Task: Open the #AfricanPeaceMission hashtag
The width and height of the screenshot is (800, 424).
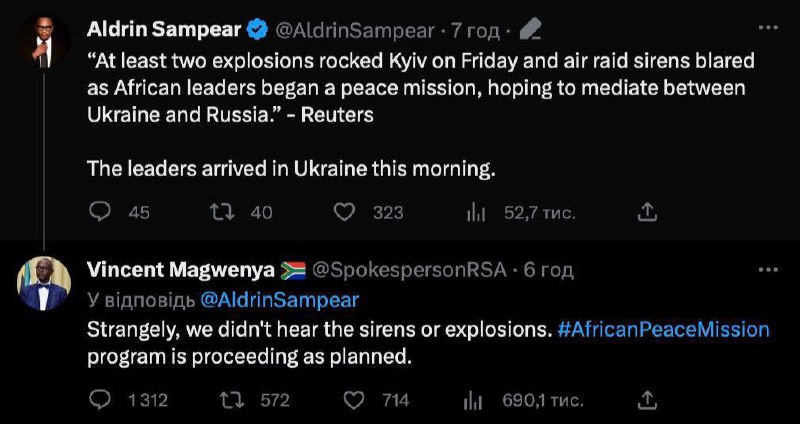Action: tap(663, 328)
